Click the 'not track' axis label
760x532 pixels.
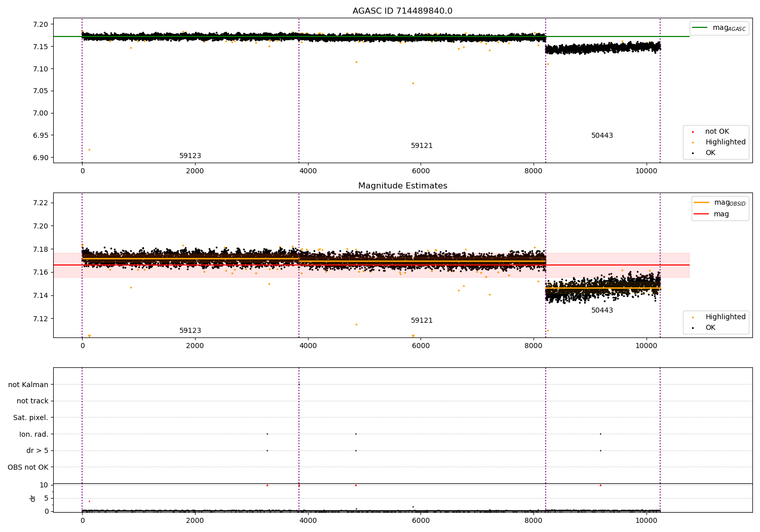pos(32,401)
